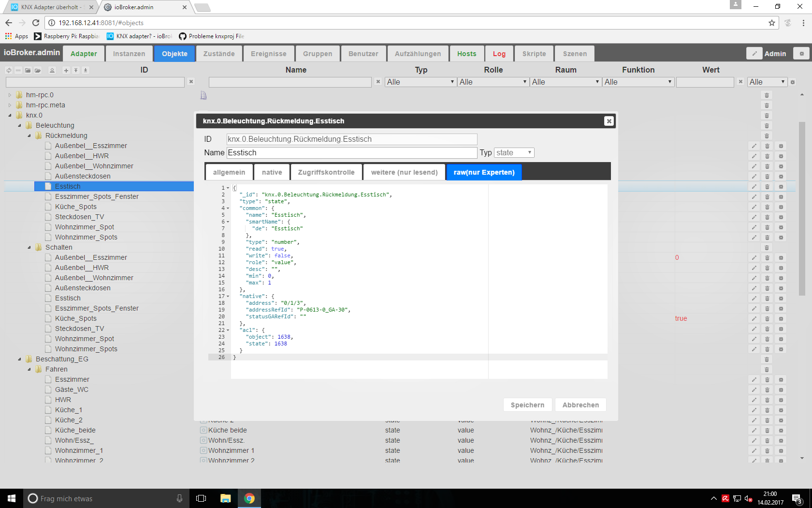Clear the Wert filter field
The height and width of the screenshot is (508, 812).
coord(740,82)
